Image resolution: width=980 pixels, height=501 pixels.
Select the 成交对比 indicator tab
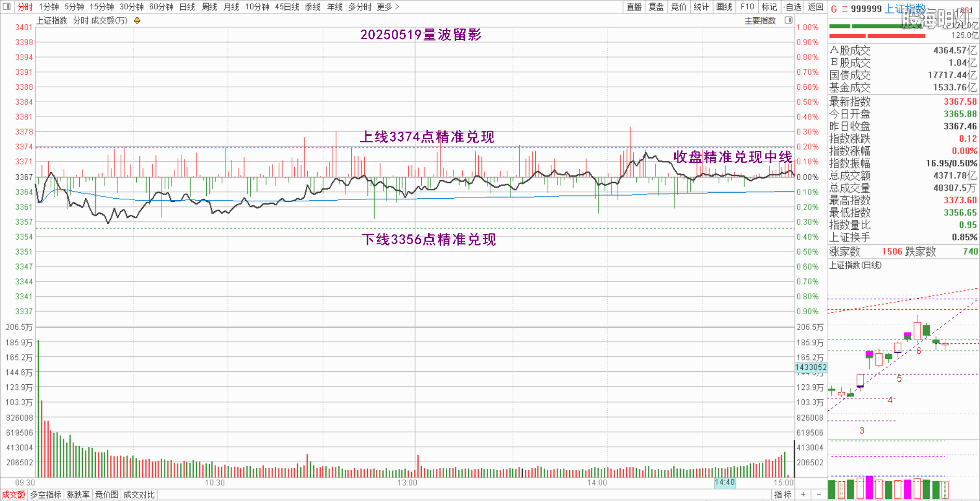pos(139,495)
